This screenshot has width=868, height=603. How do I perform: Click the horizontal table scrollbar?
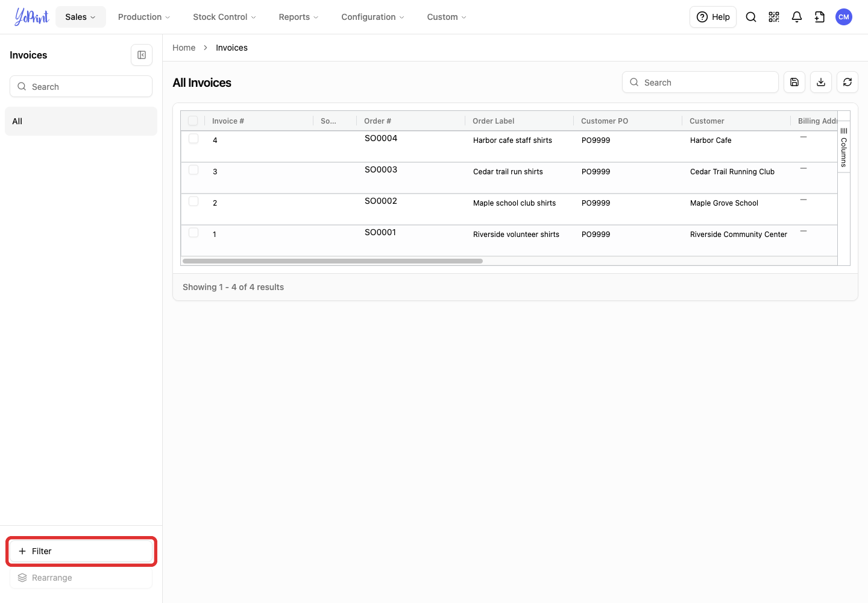click(x=333, y=261)
